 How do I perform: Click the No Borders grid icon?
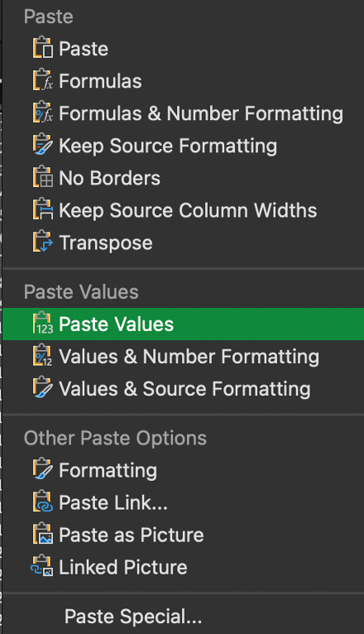coord(43,177)
